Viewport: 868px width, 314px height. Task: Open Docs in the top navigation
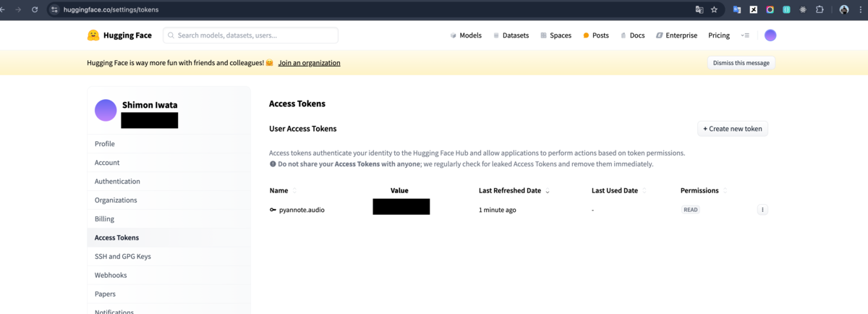(632, 35)
